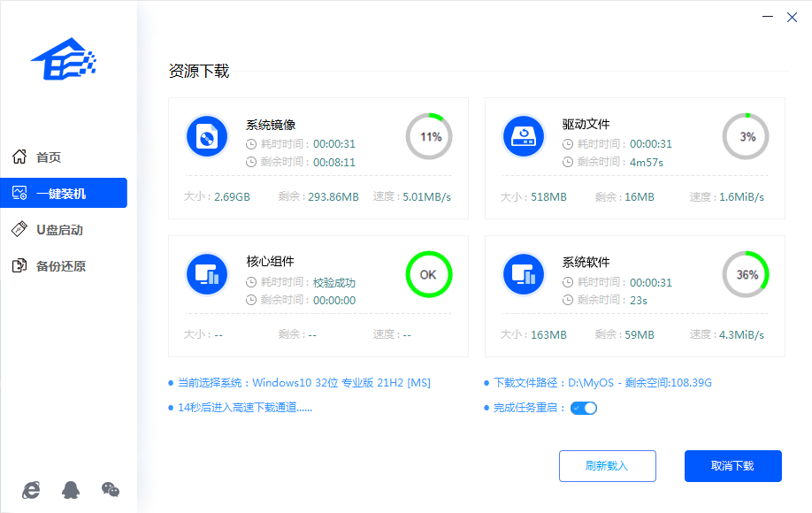Click the 取消下载 button

[x=733, y=466]
